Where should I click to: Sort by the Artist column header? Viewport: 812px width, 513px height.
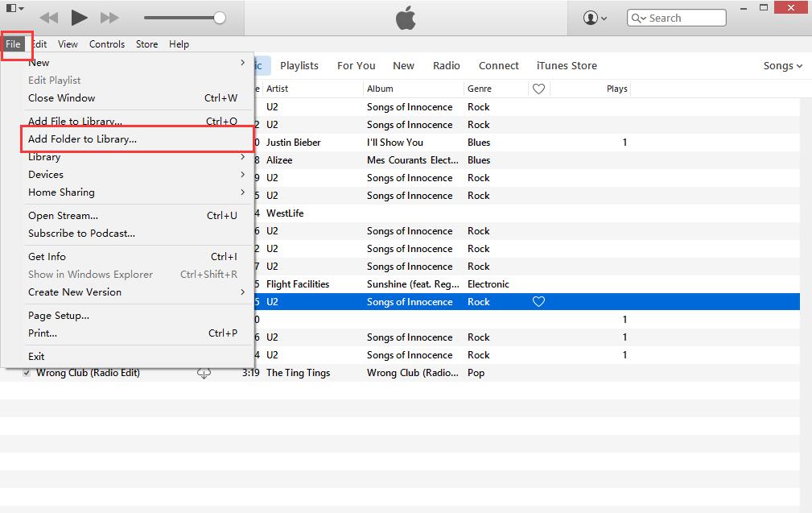coord(313,89)
